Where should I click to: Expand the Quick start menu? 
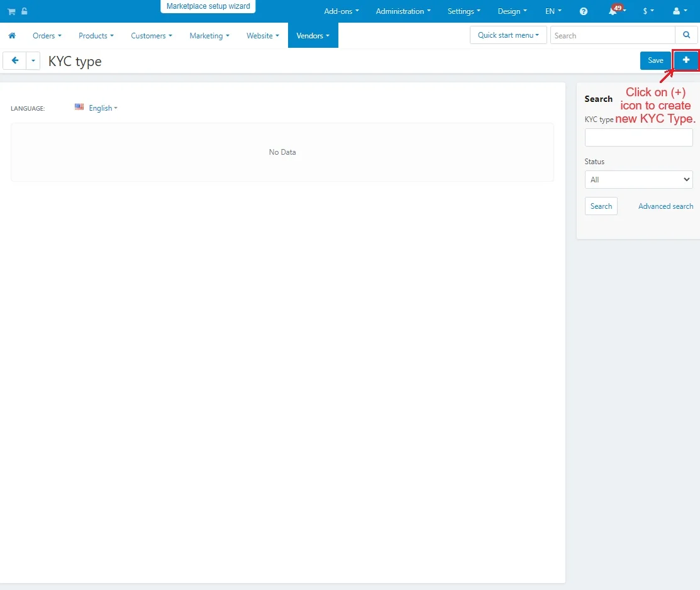508,35
